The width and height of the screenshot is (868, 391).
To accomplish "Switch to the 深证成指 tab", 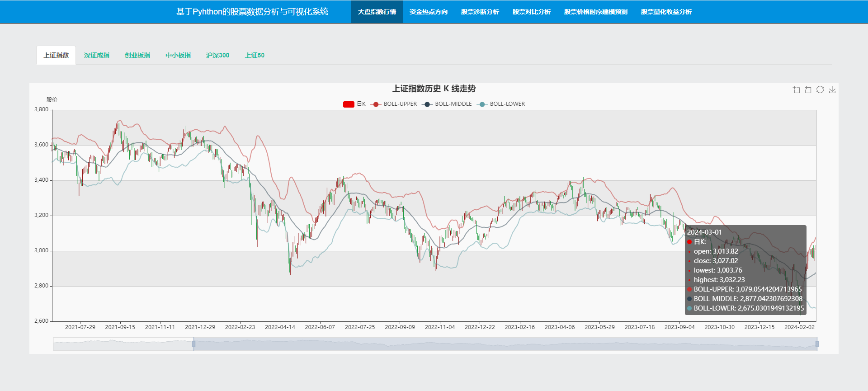I will (97, 55).
